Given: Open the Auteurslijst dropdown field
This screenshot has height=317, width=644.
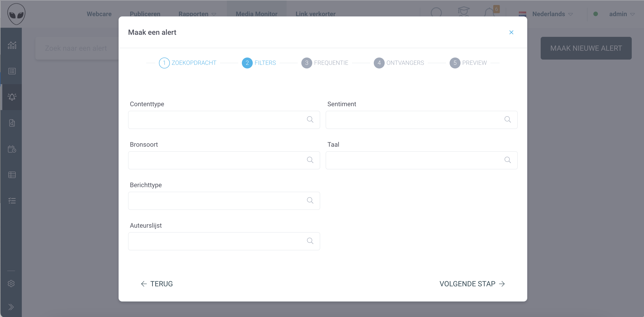Looking at the screenshot, I should pyautogui.click(x=224, y=241).
